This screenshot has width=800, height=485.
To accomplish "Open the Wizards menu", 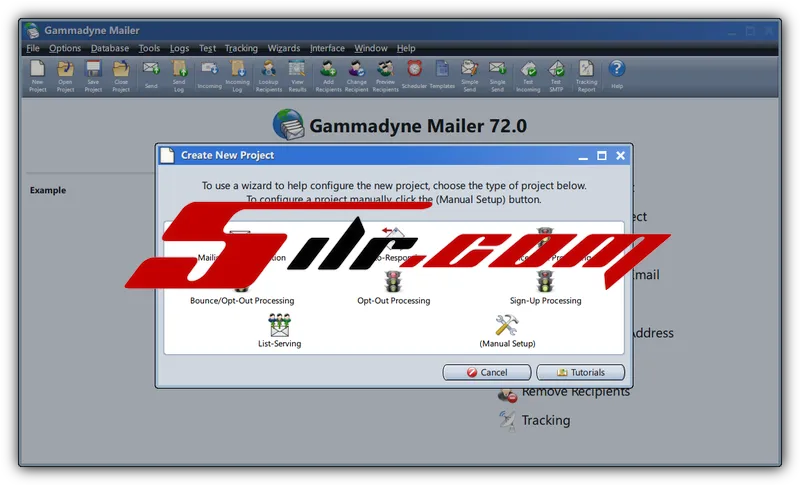I will click(x=284, y=48).
